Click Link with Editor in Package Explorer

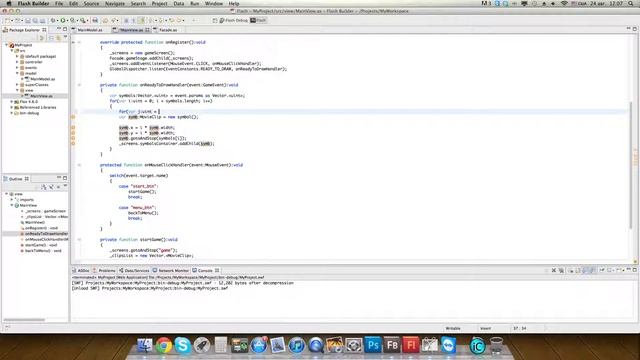point(58,38)
